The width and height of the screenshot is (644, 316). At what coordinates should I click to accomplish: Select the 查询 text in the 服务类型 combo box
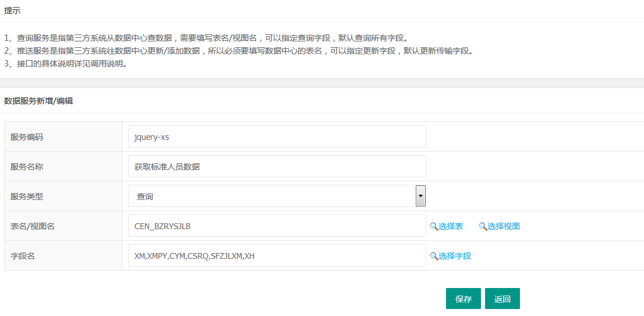click(145, 197)
